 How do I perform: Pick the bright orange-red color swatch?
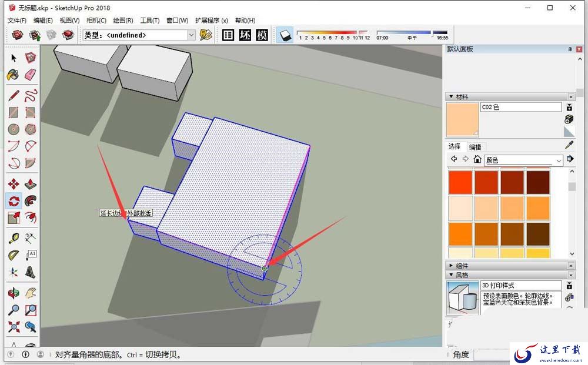pyautogui.click(x=460, y=182)
